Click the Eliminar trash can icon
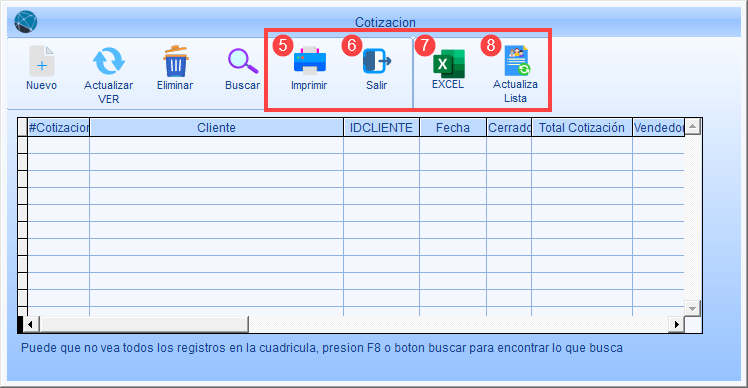Image resolution: width=748 pixels, height=388 pixels. tap(176, 61)
